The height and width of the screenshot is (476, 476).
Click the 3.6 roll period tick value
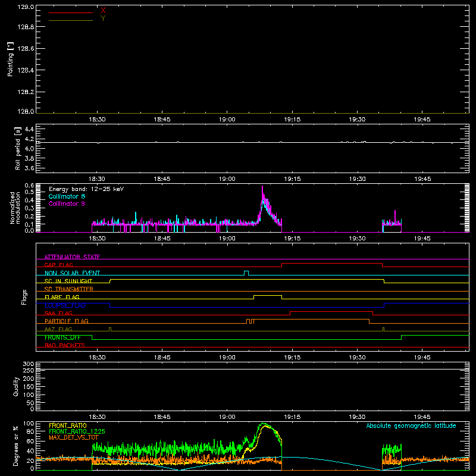29,168
